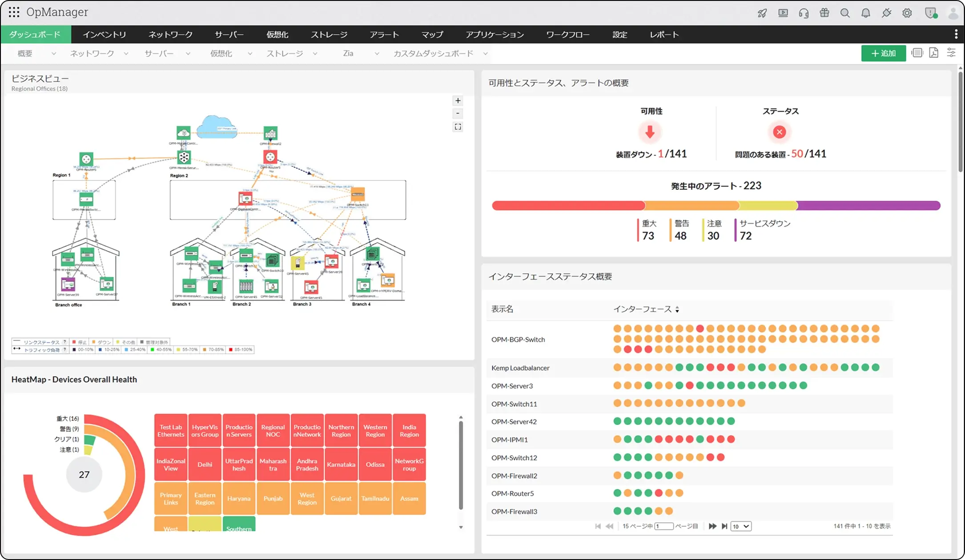
Task: Click the three-dot overflow menu icon
Action: click(x=956, y=34)
